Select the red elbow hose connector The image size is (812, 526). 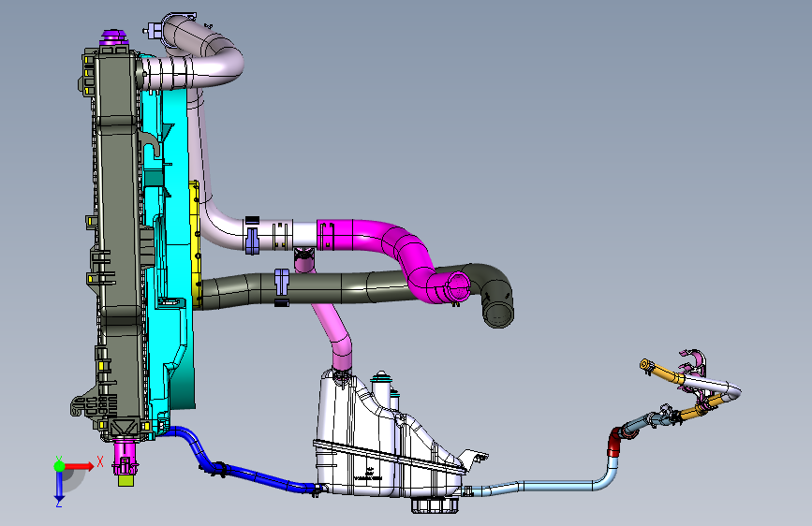coord(614,442)
